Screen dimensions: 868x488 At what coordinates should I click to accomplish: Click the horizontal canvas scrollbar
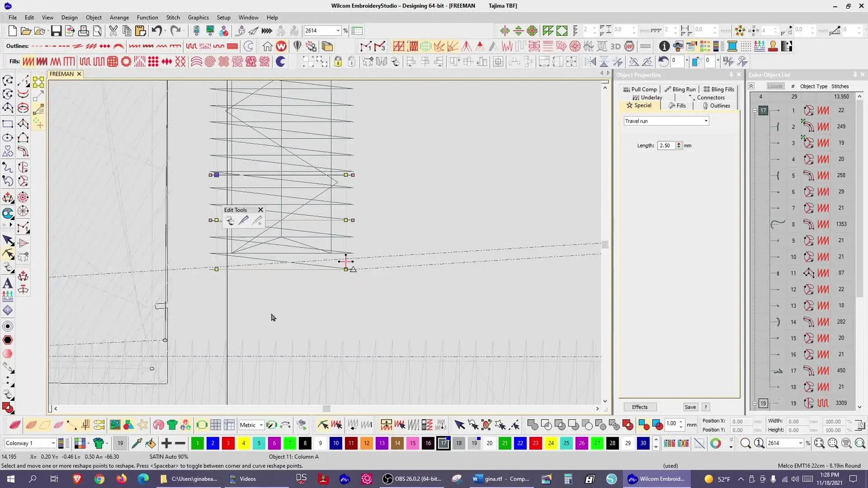tap(326, 409)
